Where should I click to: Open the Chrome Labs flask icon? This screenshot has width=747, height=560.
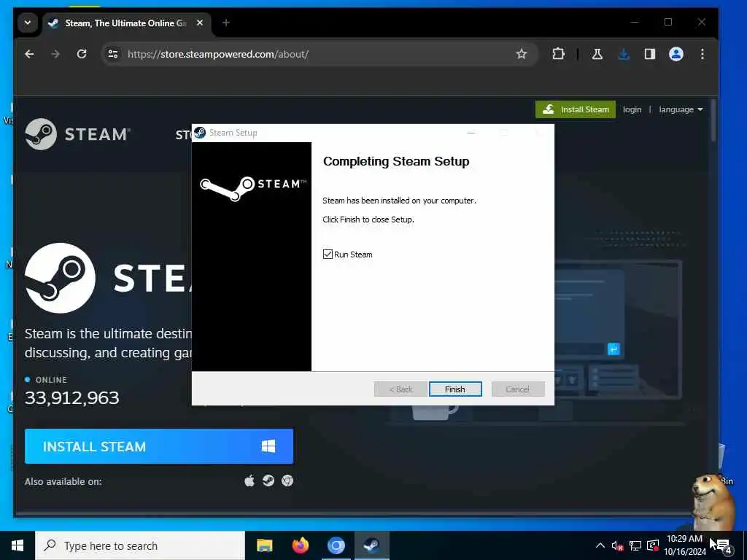coord(597,54)
